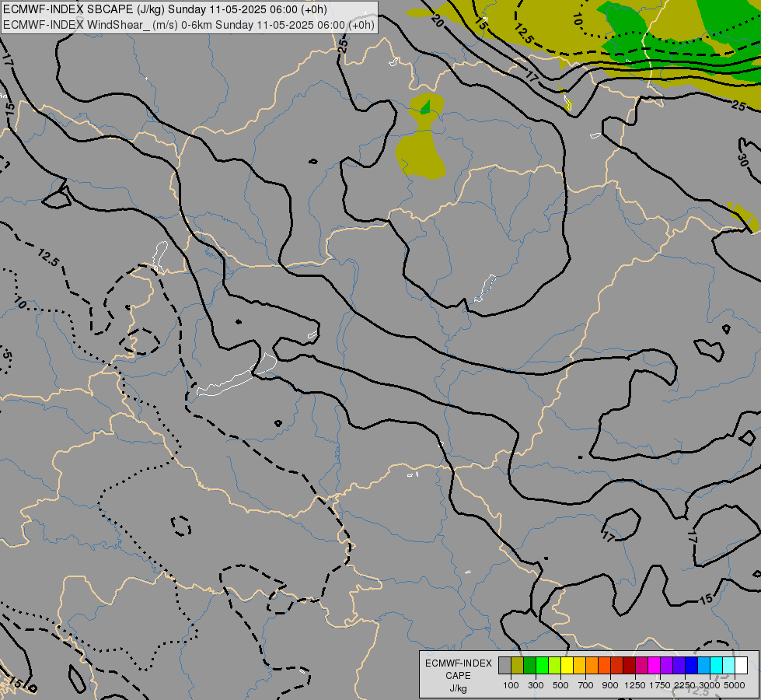This screenshot has height=700, width=761.
Task: Click the WindShear 0-6km title line
Action: pyautogui.click(x=189, y=25)
